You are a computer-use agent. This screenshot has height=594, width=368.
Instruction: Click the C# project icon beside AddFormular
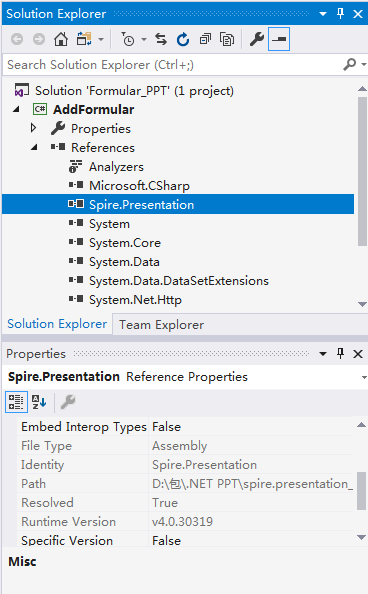click(40, 109)
